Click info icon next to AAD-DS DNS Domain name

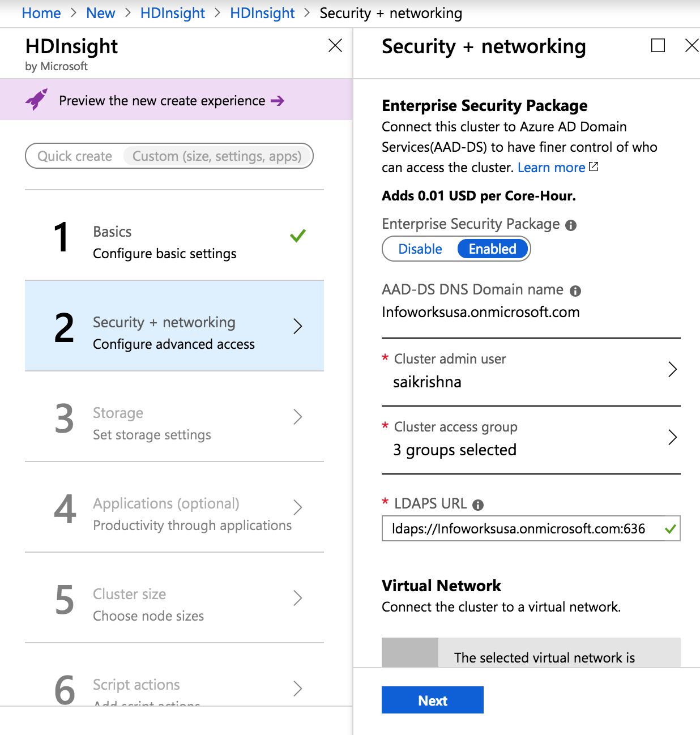point(575,291)
